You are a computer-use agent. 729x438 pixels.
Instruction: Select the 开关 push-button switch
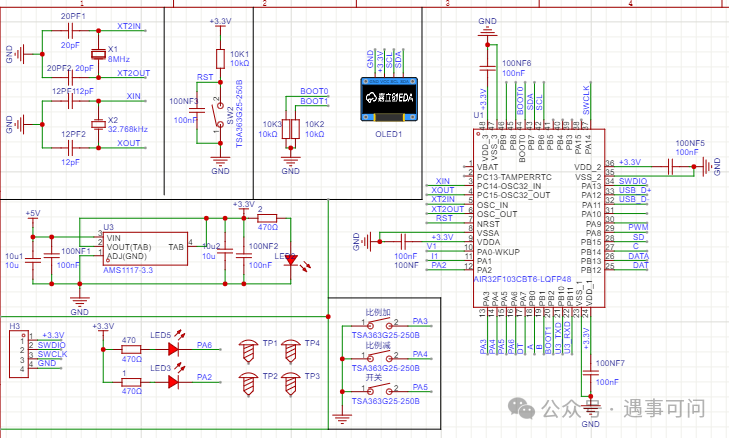coord(379,390)
